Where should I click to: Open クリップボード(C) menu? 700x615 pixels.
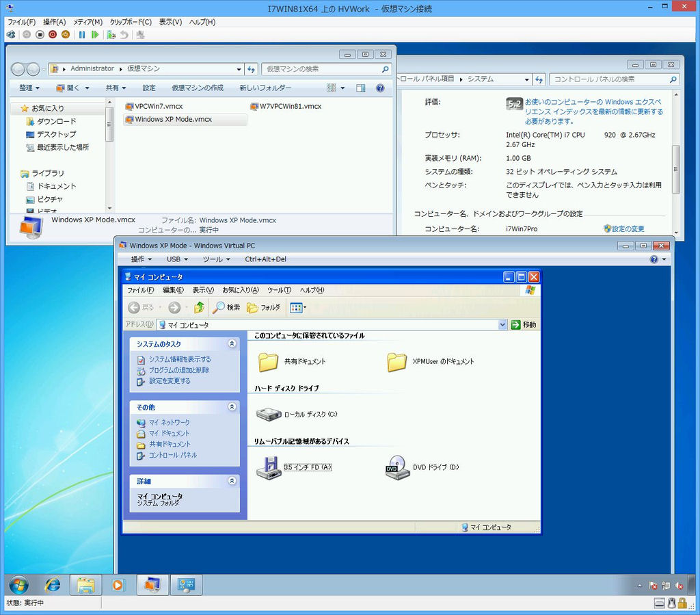[x=131, y=22]
